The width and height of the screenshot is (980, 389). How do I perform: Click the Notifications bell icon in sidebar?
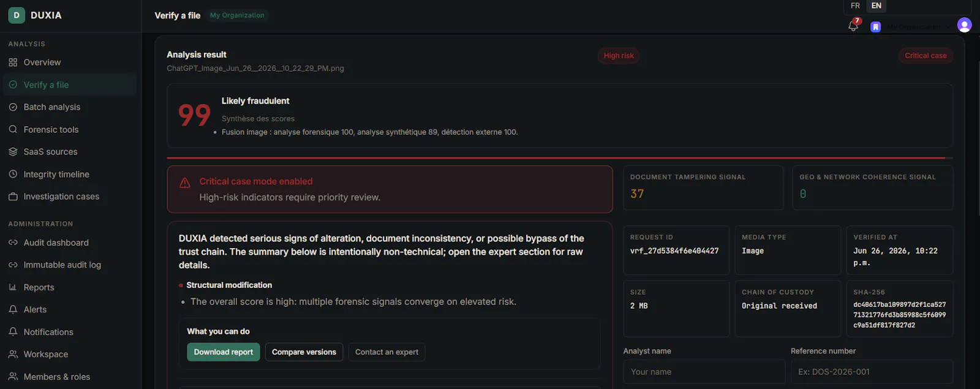click(13, 331)
